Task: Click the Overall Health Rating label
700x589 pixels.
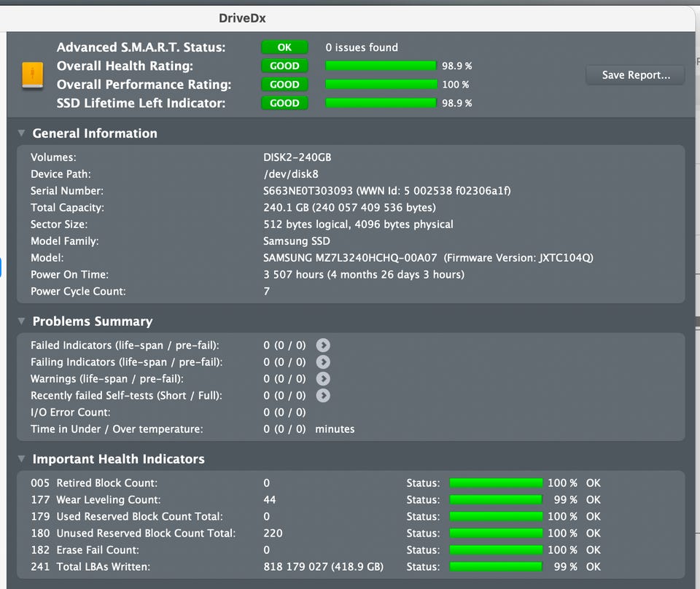Action: (125, 66)
